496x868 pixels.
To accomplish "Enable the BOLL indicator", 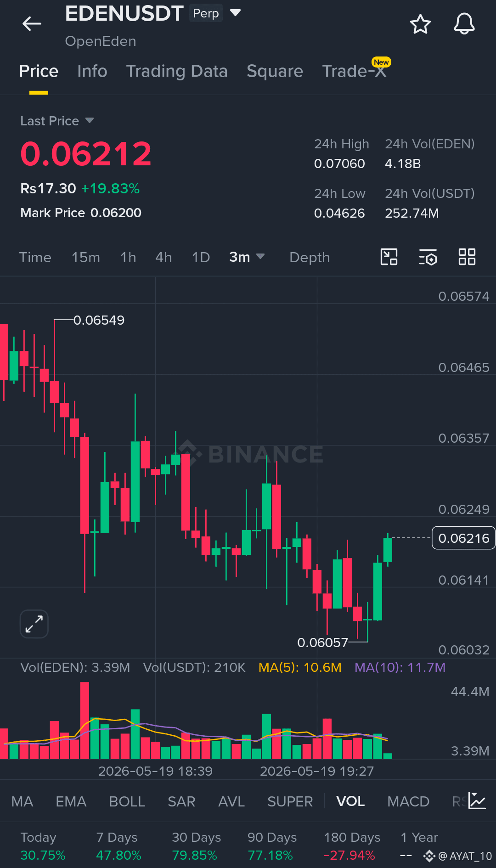I will pyautogui.click(x=127, y=801).
